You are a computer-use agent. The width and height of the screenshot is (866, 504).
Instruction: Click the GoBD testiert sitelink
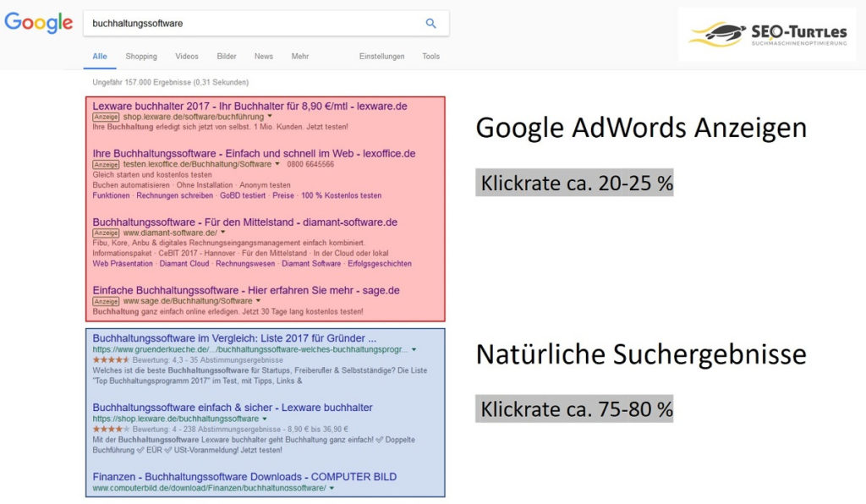click(243, 195)
